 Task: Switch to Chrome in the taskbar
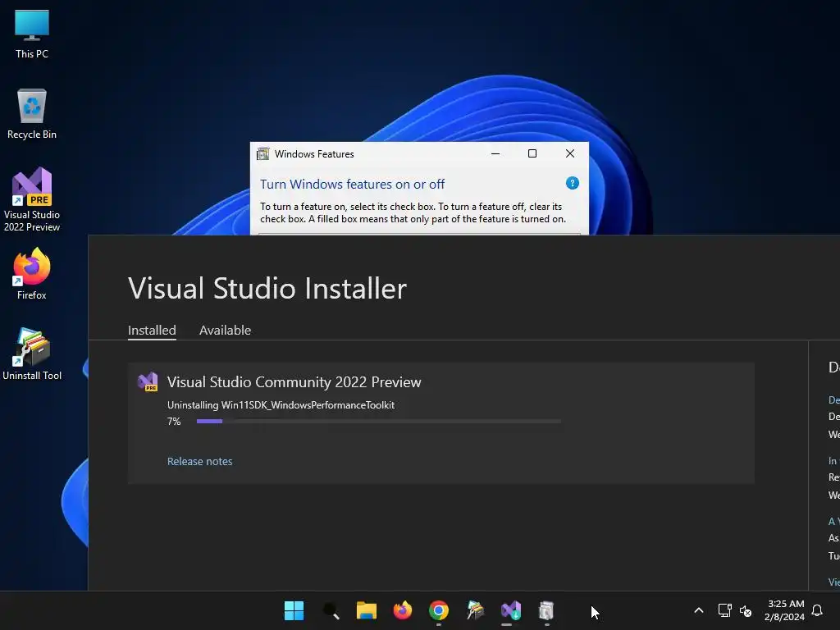coord(438,610)
